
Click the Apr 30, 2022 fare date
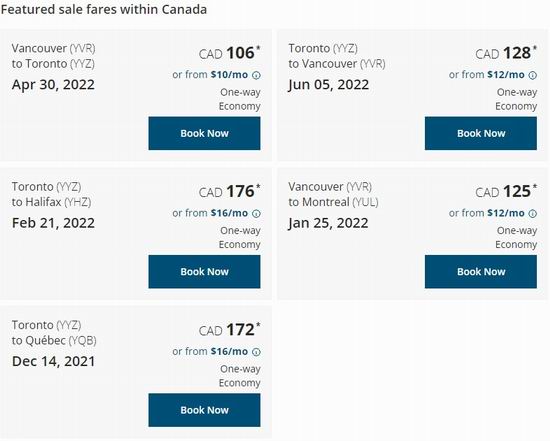click(53, 85)
